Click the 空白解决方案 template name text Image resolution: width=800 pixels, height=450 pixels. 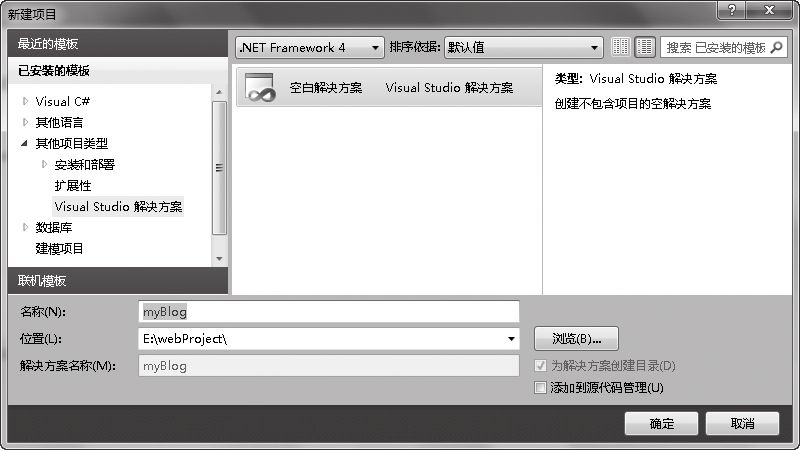(x=326, y=88)
